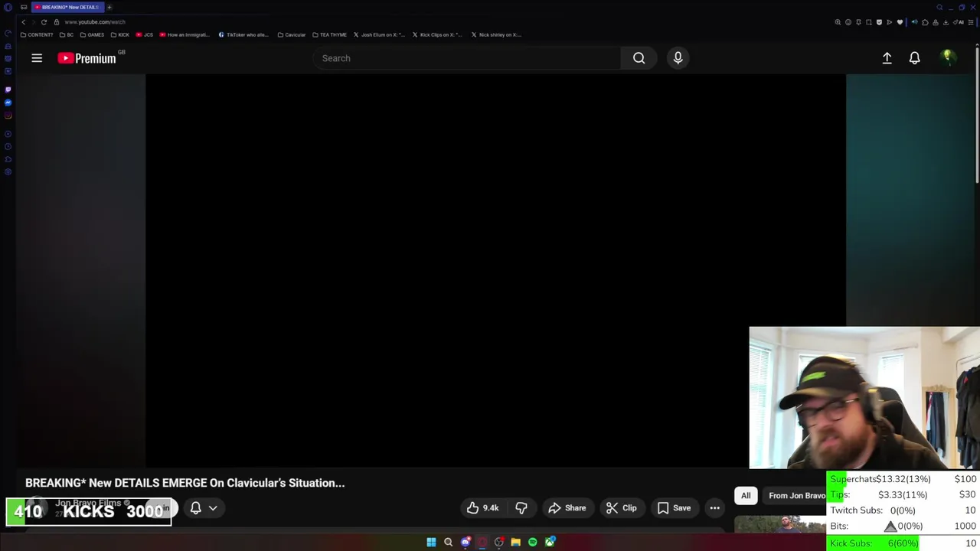Screen dimensions: 980x551
Task: Open the CONTENT? bookmarks folder
Action: [x=37, y=34]
